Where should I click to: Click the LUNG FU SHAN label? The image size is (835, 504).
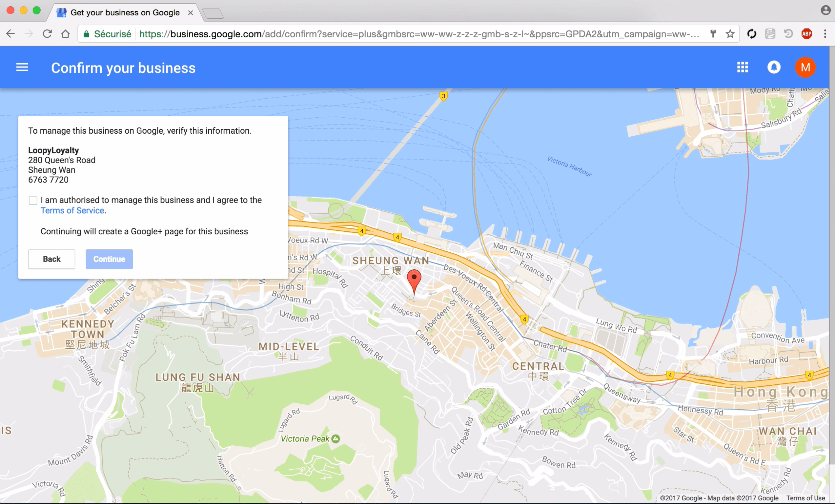(197, 377)
